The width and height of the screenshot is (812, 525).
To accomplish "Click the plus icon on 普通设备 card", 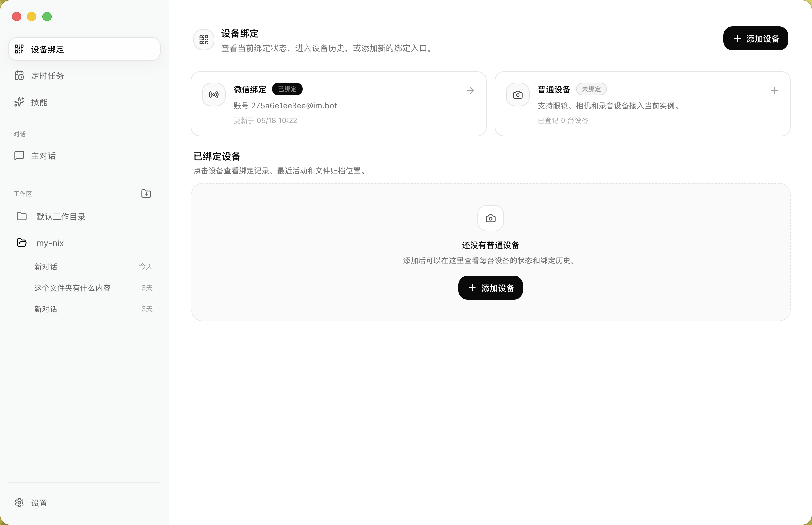I will (774, 91).
